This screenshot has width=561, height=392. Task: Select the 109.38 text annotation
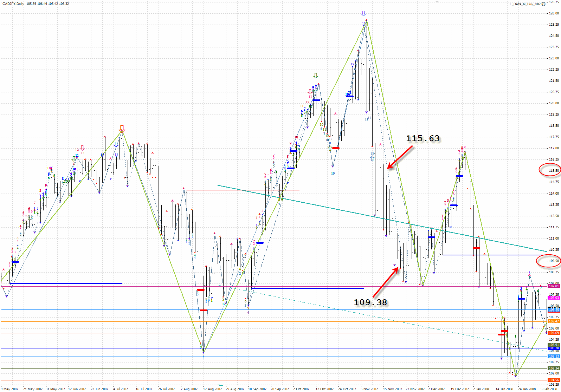click(370, 302)
